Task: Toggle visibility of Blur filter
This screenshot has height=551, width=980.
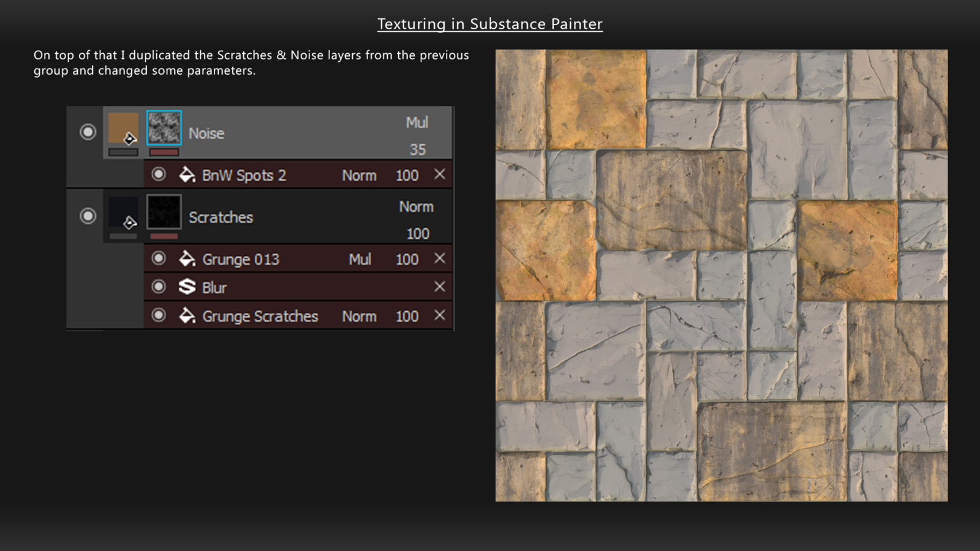Action: [159, 287]
